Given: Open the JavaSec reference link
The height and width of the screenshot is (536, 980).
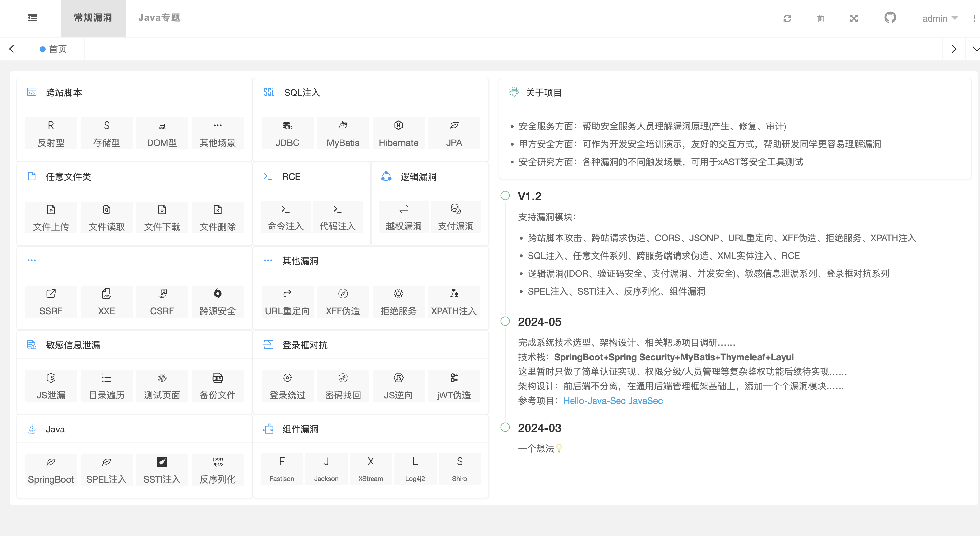Looking at the screenshot, I should (x=645, y=401).
